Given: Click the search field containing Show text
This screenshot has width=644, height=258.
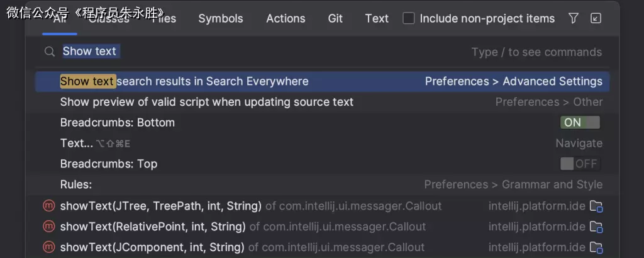Looking at the screenshot, I should tap(252, 52).
